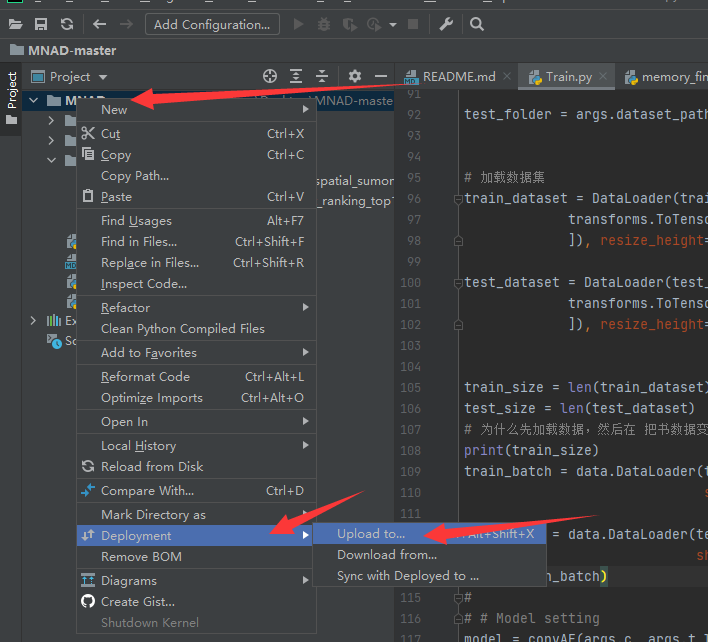Select Replace in Files... entry
The width and height of the screenshot is (708, 642).
196,263
